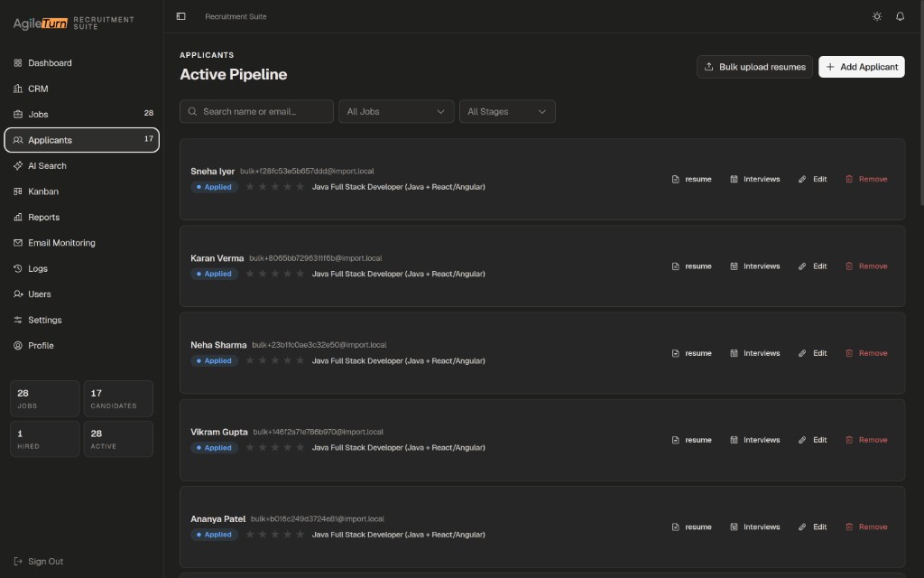Screen dimensions: 924x578
Task: Click Add Applicant button
Action: coord(861,67)
